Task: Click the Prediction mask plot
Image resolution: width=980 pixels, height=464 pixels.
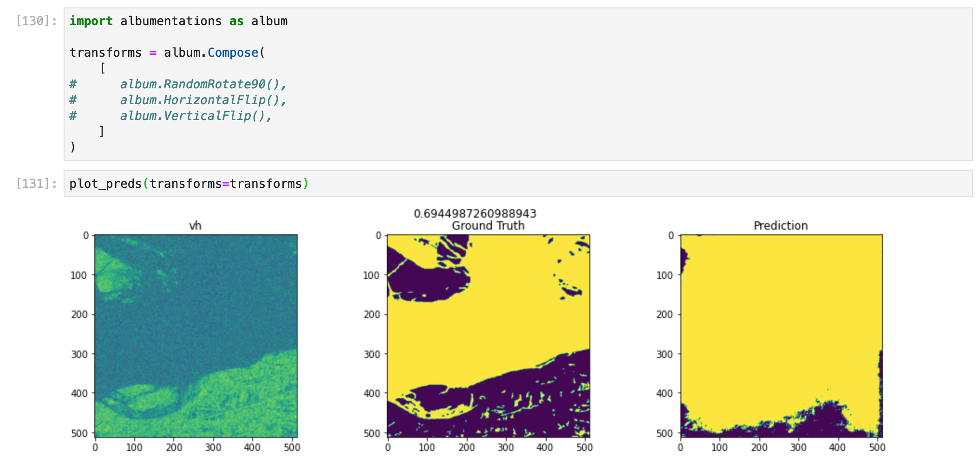Action: click(781, 336)
